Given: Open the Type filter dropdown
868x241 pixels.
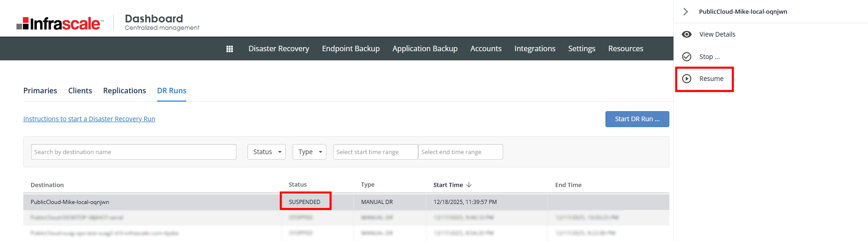Looking at the screenshot, I should (309, 152).
